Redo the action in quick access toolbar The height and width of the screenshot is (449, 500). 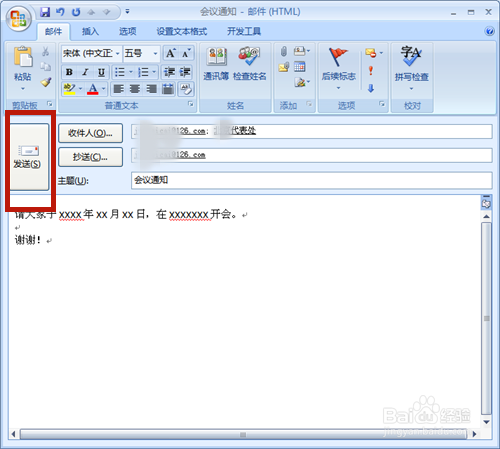[x=76, y=12]
